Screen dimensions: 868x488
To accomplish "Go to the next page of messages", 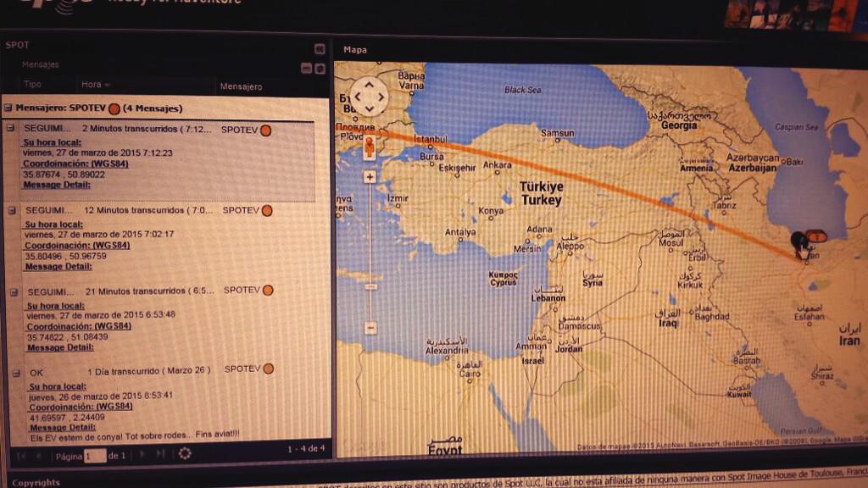I will pos(142,454).
